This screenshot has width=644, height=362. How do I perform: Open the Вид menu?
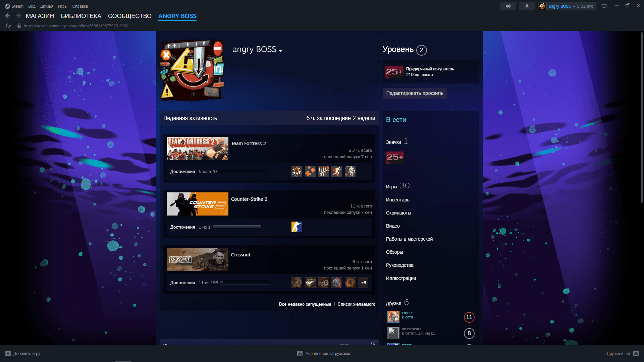32,6
